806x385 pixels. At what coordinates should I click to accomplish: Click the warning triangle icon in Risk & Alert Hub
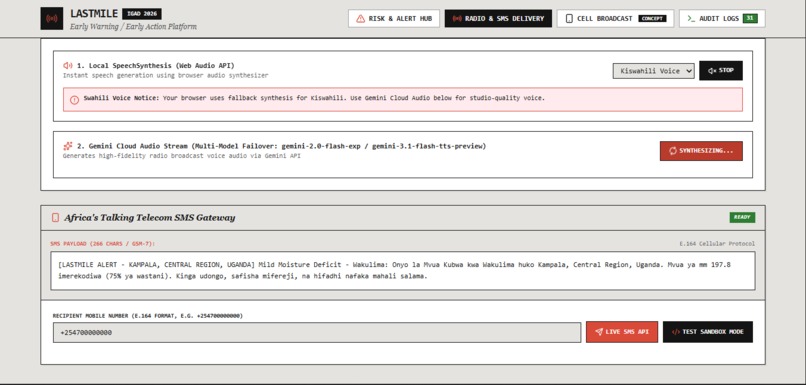360,19
